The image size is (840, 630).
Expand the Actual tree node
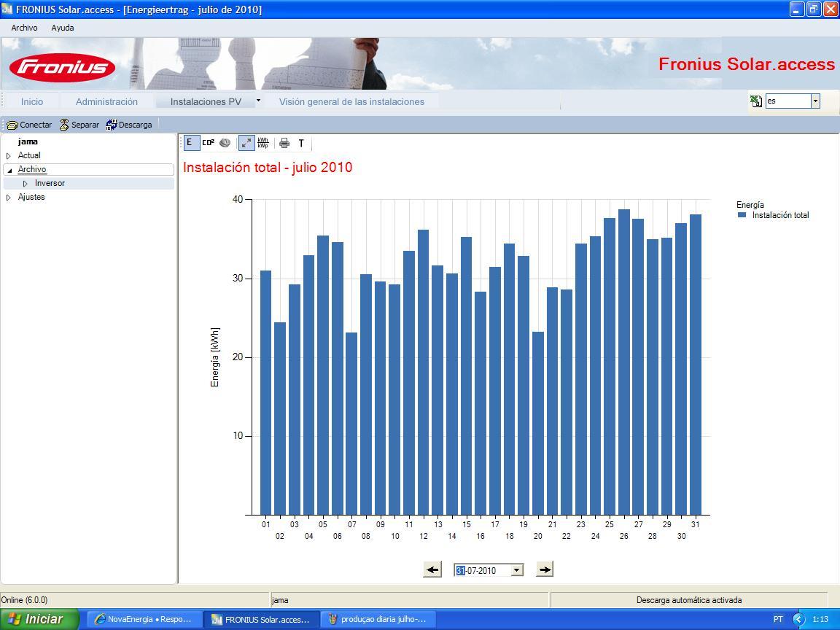9,156
